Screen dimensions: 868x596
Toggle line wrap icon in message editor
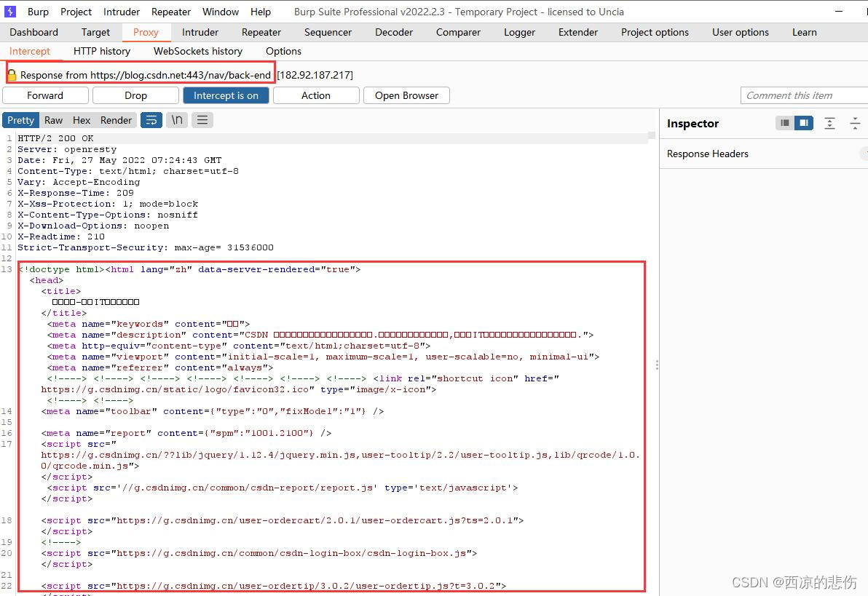[x=151, y=120]
